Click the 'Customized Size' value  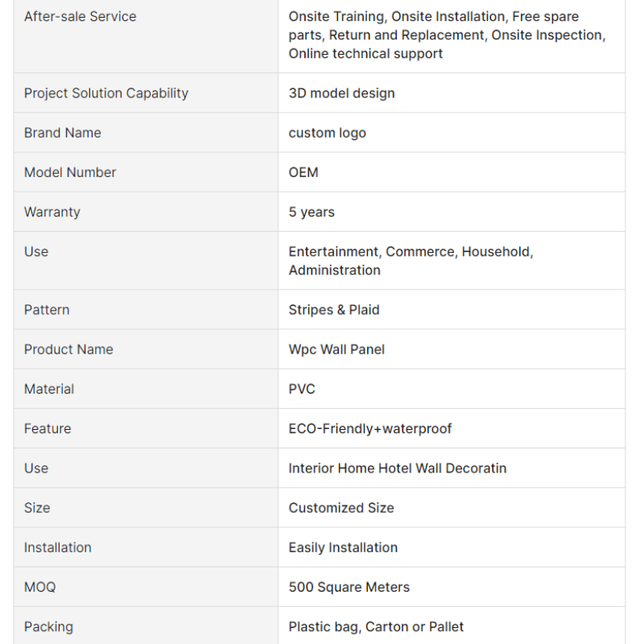tap(341, 508)
